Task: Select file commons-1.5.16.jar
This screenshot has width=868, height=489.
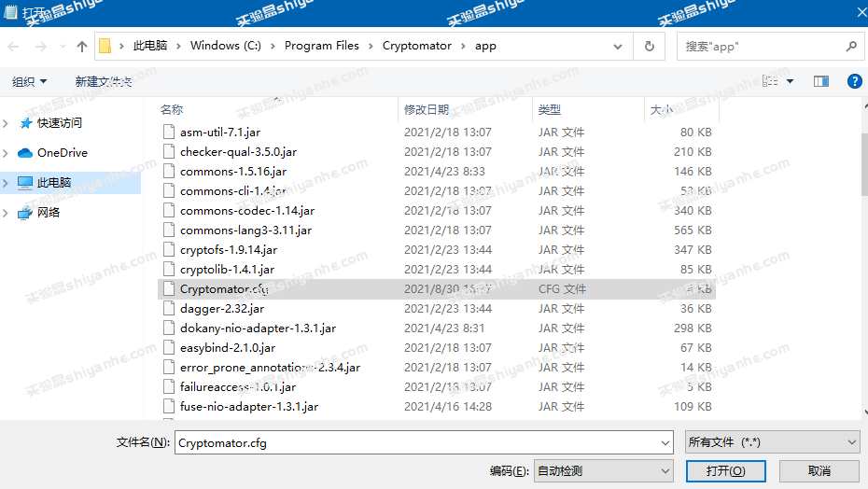Action: point(233,172)
